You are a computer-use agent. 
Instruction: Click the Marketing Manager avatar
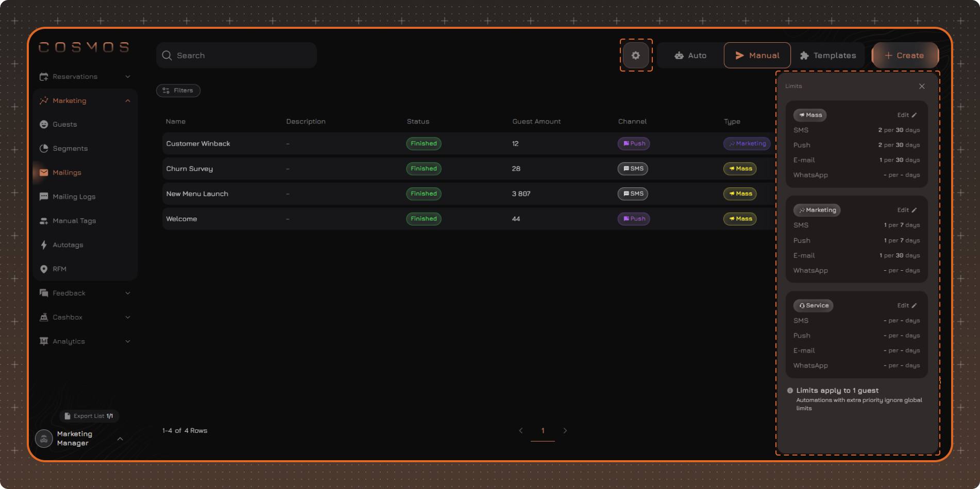44,439
